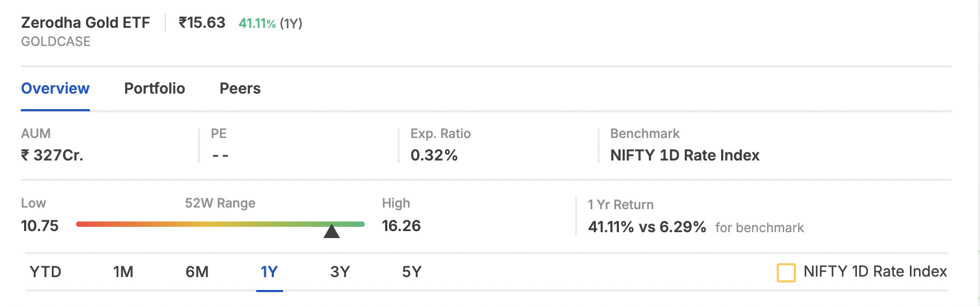The image size is (980, 306).
Task: Click the 52W High value 16.26
Action: [401, 226]
